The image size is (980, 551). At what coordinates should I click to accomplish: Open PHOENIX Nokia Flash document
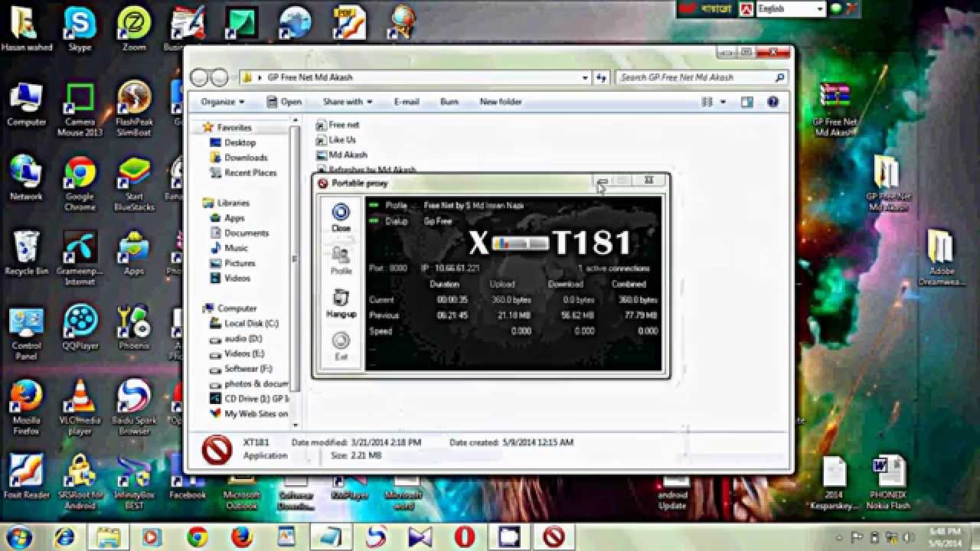(889, 483)
